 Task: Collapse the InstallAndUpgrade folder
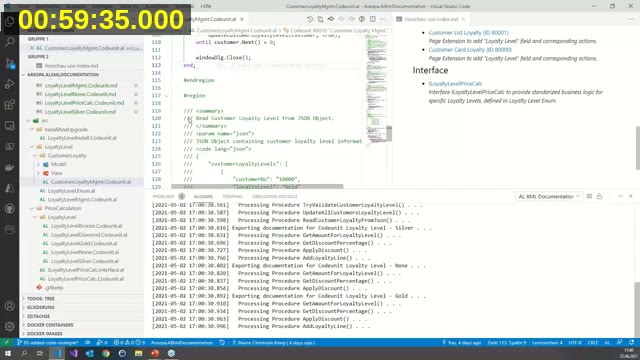pos(32,129)
